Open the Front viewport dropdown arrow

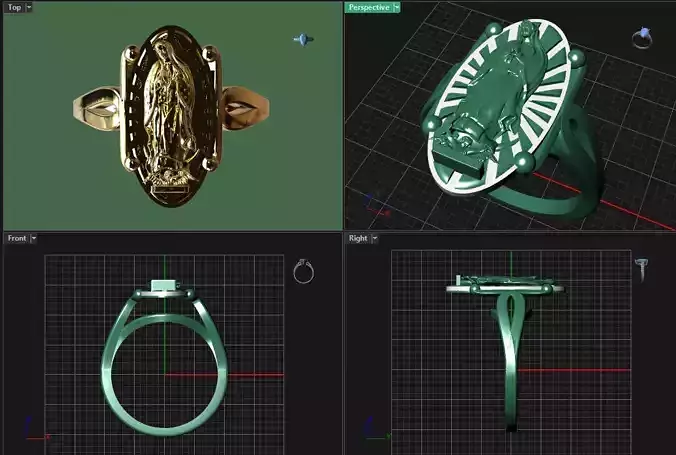[x=34, y=238]
